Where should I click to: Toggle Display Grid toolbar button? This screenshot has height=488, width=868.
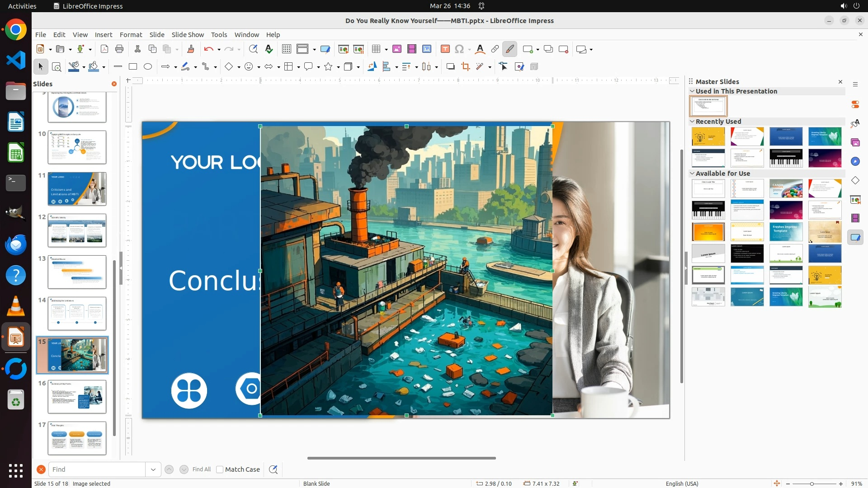point(287,49)
